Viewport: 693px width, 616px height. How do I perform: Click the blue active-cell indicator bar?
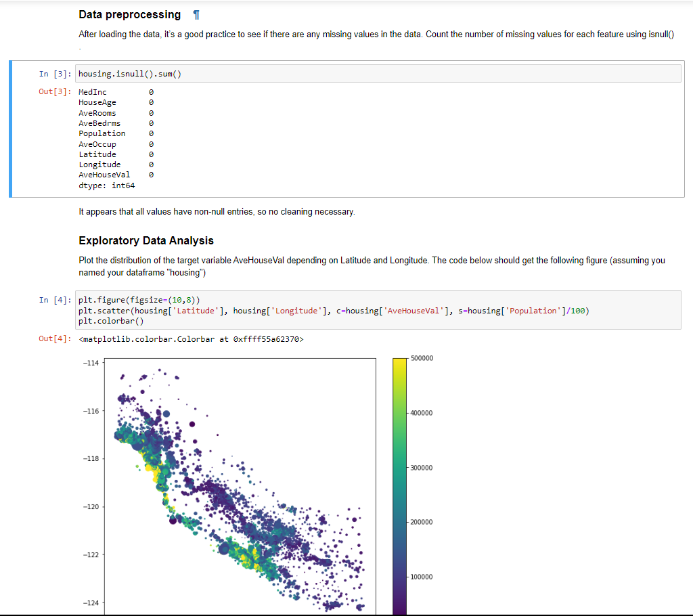pyautogui.click(x=9, y=129)
